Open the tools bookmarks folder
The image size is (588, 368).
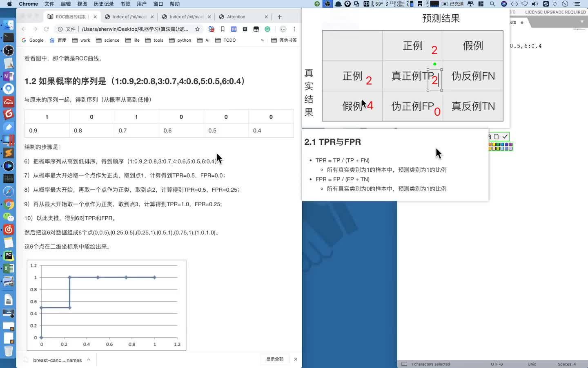point(154,40)
